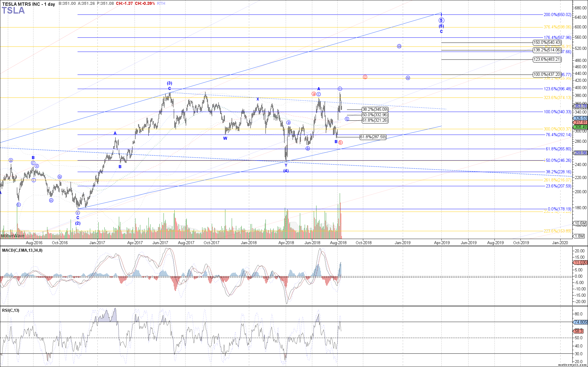Select the RSI(C,13) study title
The height and width of the screenshot is (367, 588).
(x=11, y=310)
